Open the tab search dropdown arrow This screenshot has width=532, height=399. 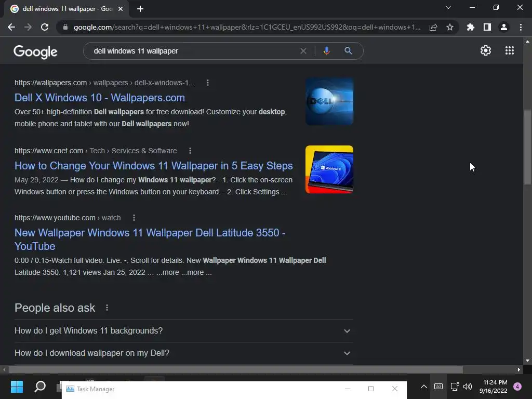(x=448, y=7)
